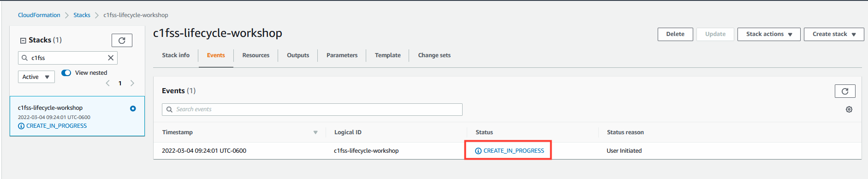Refresh the Stacks list

[x=122, y=41]
